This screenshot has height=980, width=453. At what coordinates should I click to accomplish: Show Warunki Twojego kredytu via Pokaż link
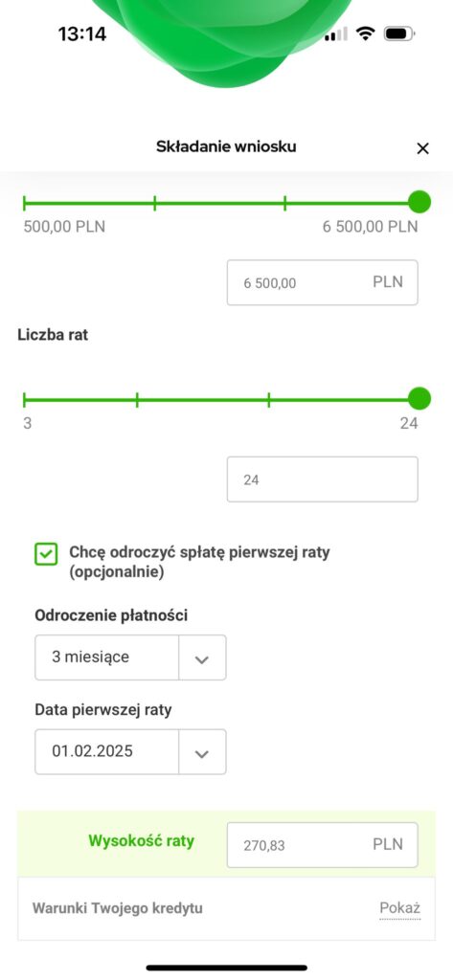click(399, 908)
